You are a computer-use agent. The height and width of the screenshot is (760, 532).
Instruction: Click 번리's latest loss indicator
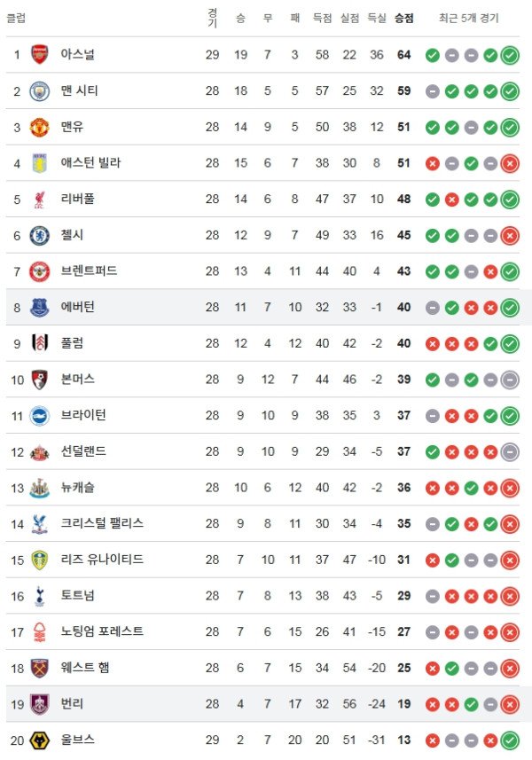[x=508, y=702]
